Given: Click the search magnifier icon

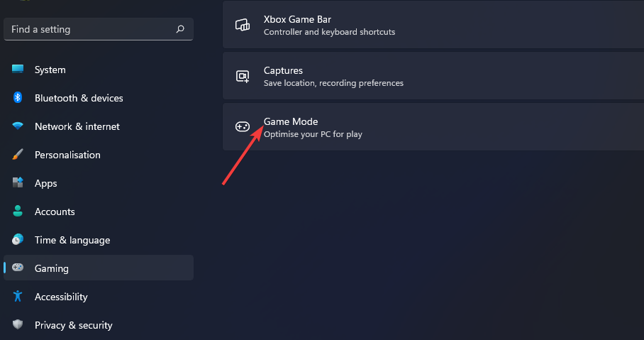Looking at the screenshot, I should pyautogui.click(x=180, y=29).
